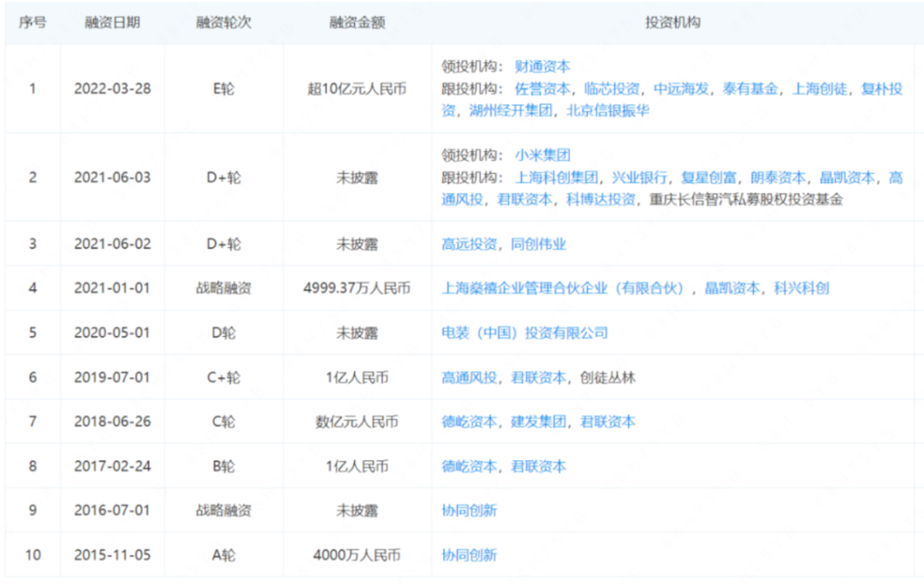Screen dimensions: 924x584
Task: Click 协同创新 in the A轮 row
Action: 469,555
